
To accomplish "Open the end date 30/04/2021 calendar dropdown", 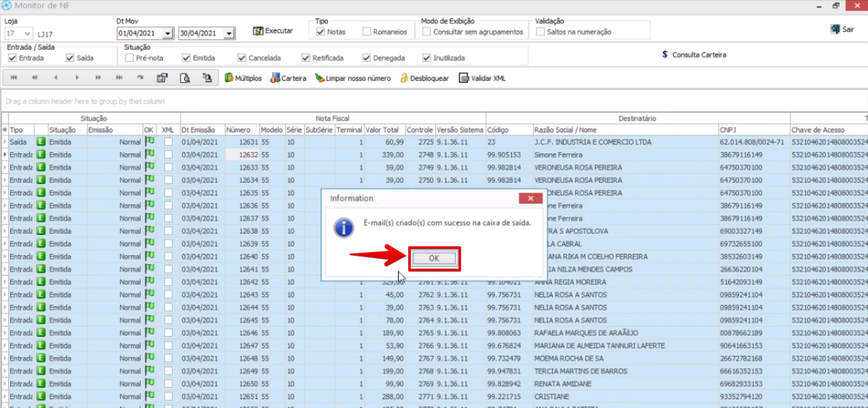I will click(x=229, y=33).
